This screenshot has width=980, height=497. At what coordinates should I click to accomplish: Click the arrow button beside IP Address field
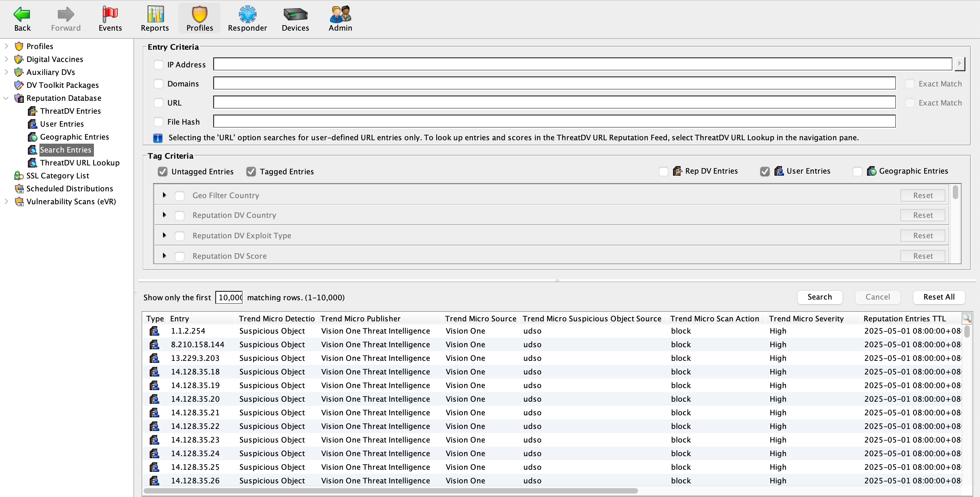pos(960,64)
